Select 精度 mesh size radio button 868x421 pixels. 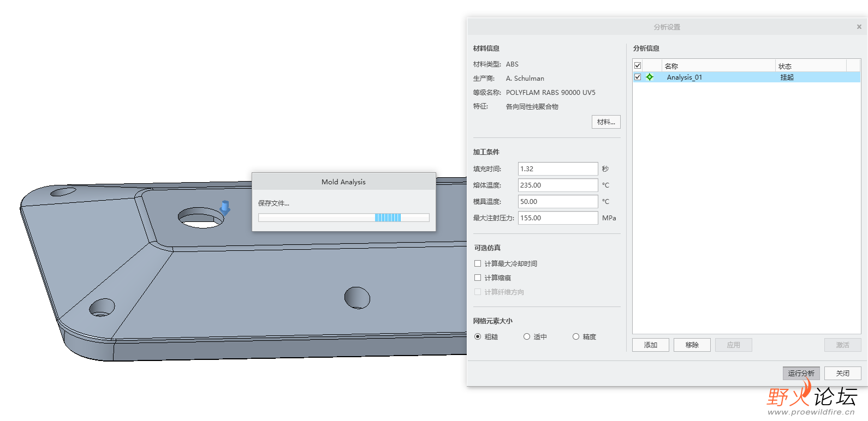pos(576,336)
